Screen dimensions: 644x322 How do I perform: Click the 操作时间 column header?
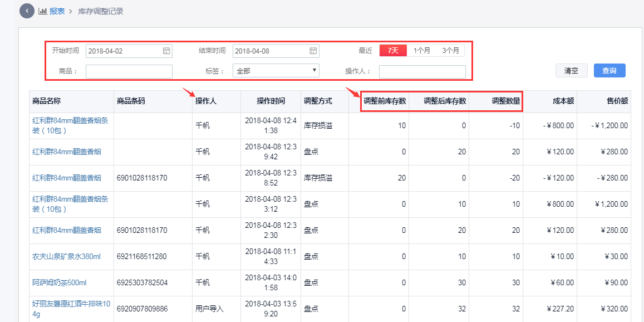coord(271,101)
